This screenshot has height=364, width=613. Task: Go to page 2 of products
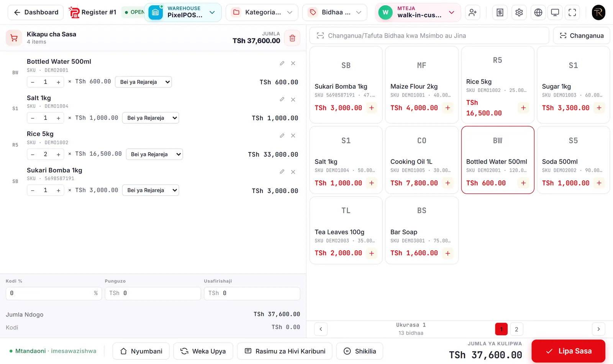coord(516,329)
